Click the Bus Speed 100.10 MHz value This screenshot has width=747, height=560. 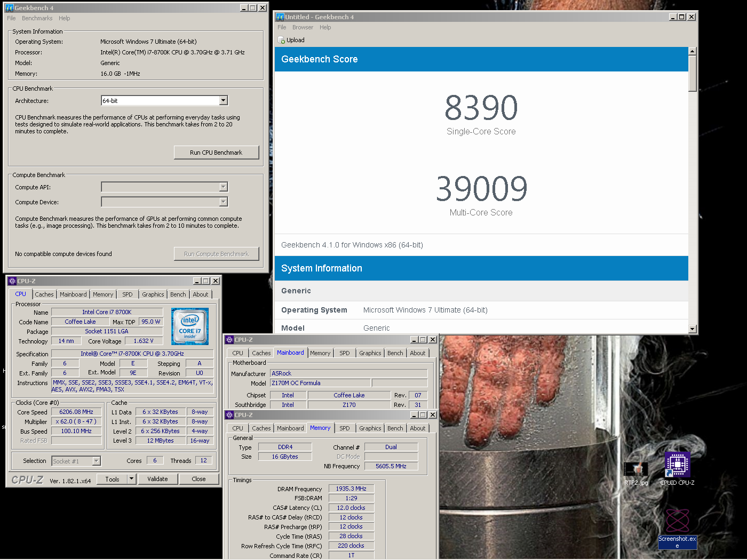pyautogui.click(x=76, y=431)
